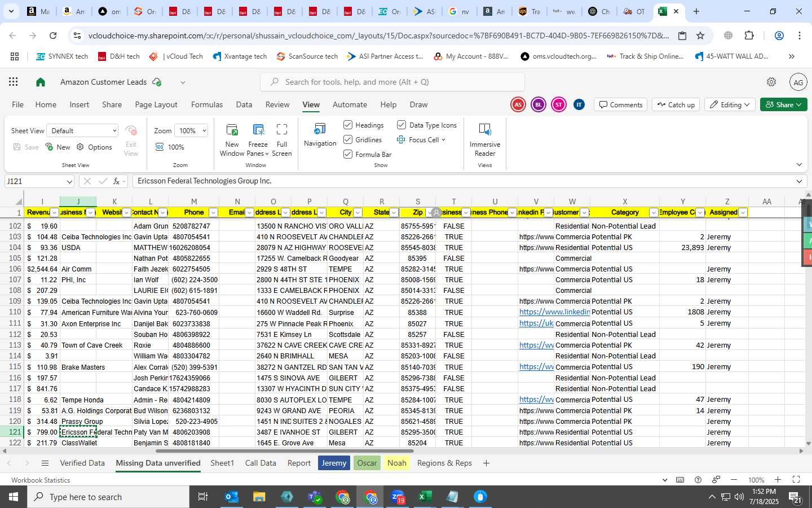Open the SYNNEX tech bookmark
The image size is (812, 508).
(x=61, y=56)
